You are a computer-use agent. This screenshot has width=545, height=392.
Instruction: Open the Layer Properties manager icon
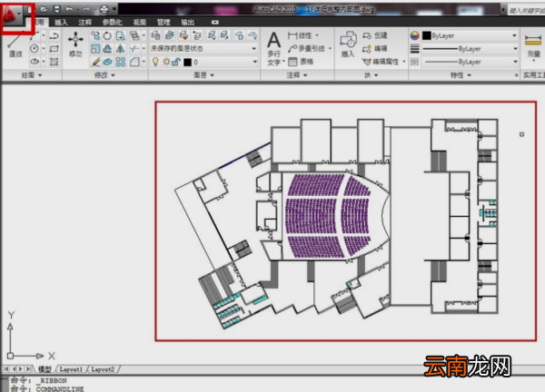click(x=155, y=35)
